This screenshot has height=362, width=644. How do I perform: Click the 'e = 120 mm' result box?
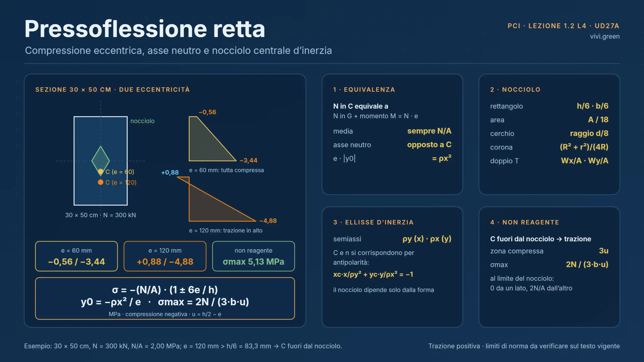[165, 256]
